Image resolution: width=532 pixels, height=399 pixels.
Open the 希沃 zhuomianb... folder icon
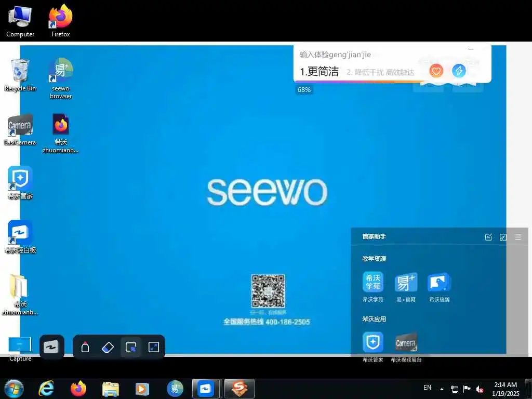coord(20,295)
